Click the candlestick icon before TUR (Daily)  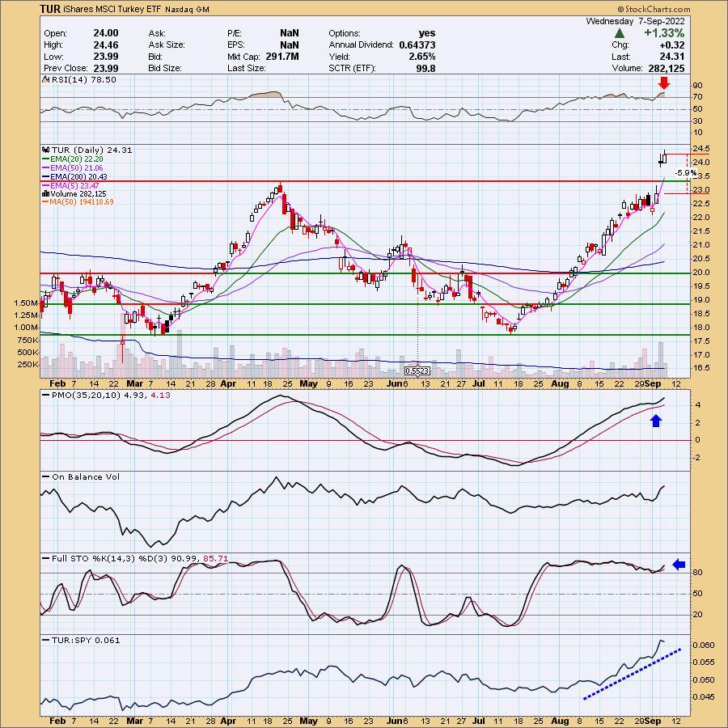click(45, 150)
